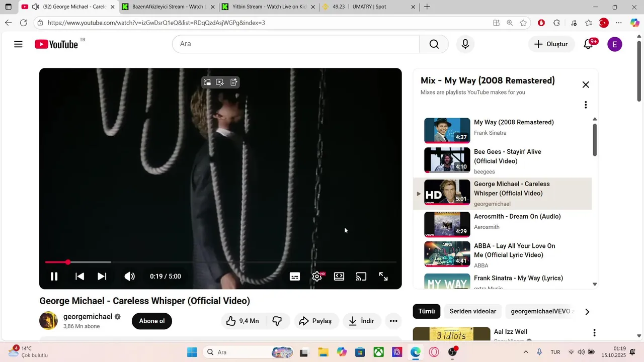
Task: Open georgemichael channel avatar
Action: point(49,321)
